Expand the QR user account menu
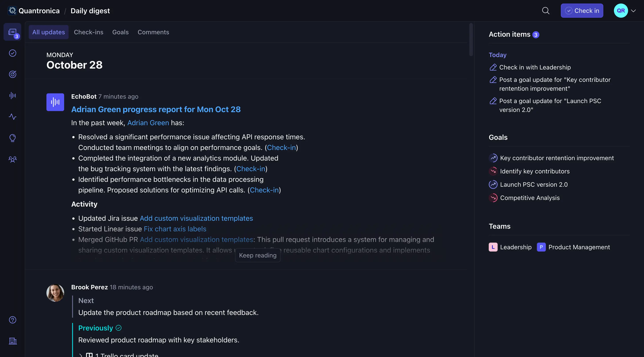This screenshot has width=644, height=357. (x=633, y=11)
